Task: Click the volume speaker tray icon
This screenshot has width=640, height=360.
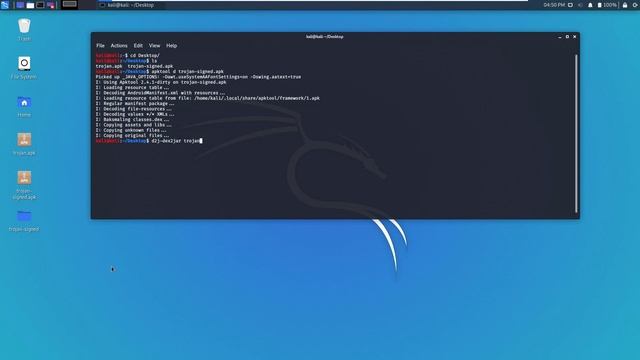Action: tap(580, 5)
